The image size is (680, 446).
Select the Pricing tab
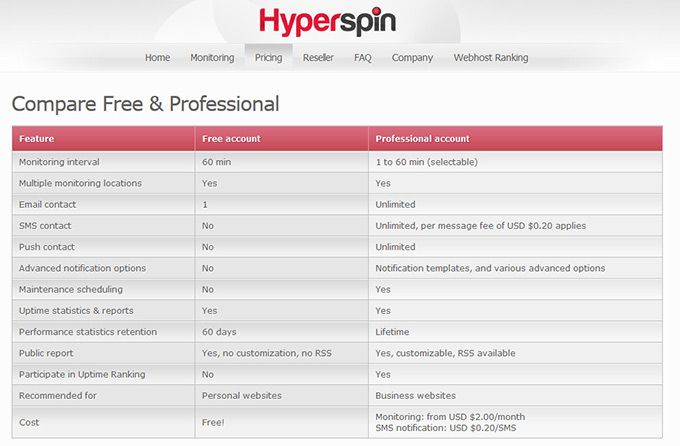tap(268, 57)
